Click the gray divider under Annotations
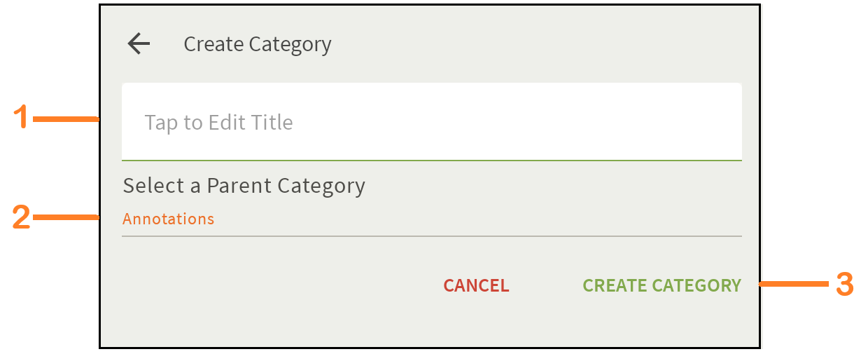This screenshot has height=354, width=868. (431, 236)
